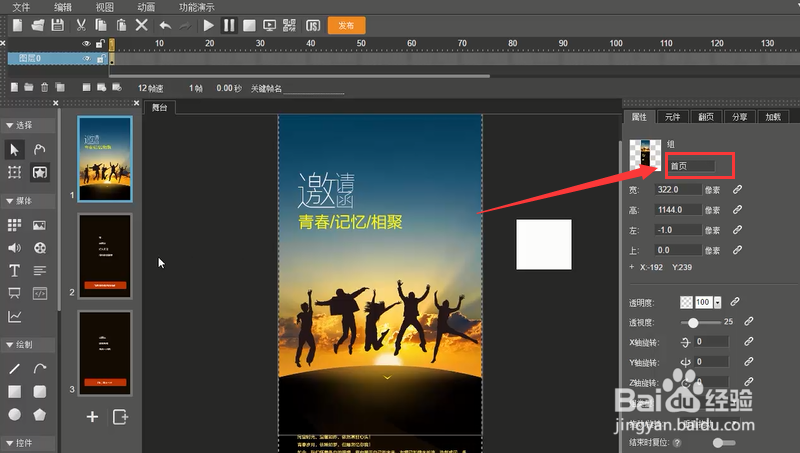Toggle the lock on layer 图层0
800x453 pixels.
coord(101,59)
